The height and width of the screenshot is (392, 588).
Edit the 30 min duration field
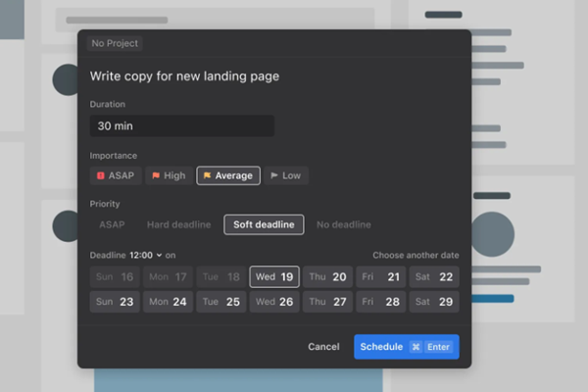pyautogui.click(x=182, y=125)
